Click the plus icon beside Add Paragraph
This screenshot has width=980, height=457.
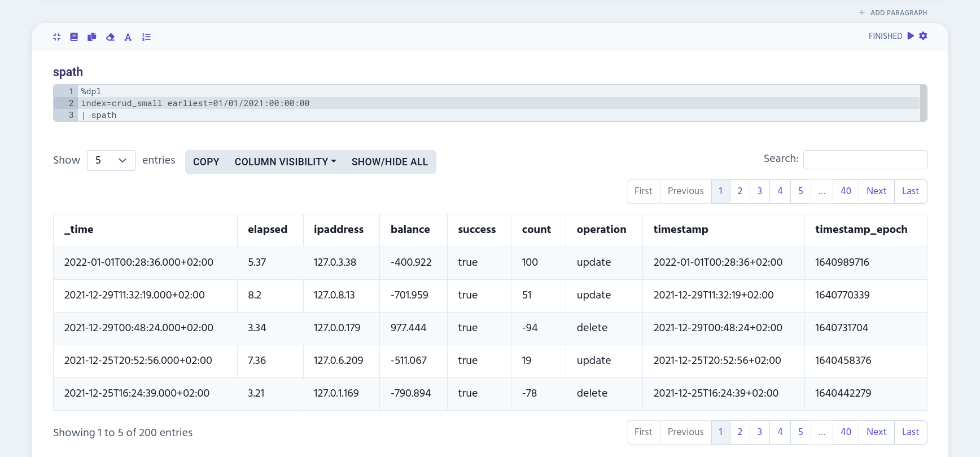click(862, 12)
